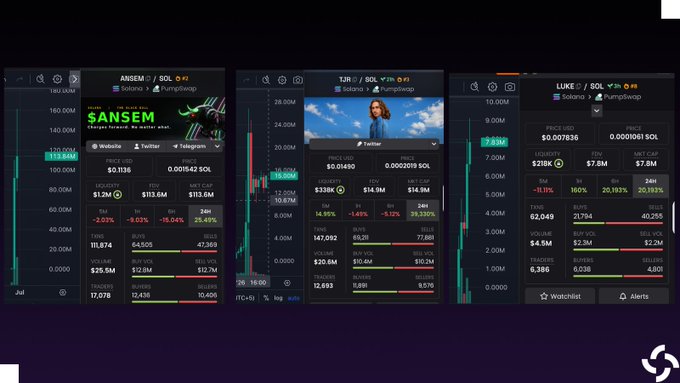Screen dimensions: 680x383
Task: Click the Solana link under ANSEM / SOL
Action: coord(128,88)
